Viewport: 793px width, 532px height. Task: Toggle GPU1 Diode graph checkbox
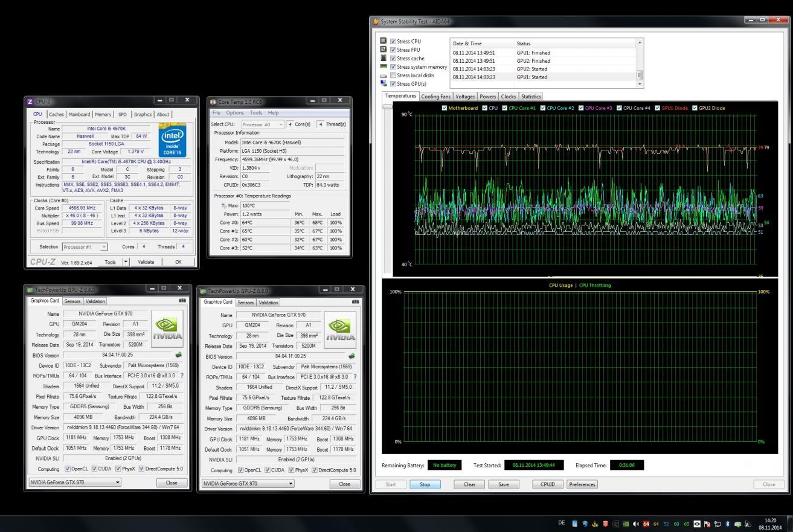pyautogui.click(x=658, y=108)
